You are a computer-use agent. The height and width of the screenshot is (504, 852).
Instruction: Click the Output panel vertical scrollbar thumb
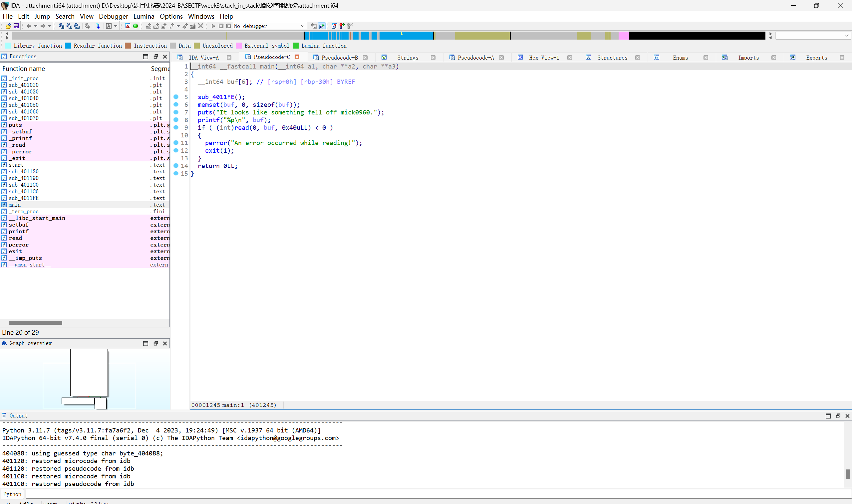(x=848, y=474)
